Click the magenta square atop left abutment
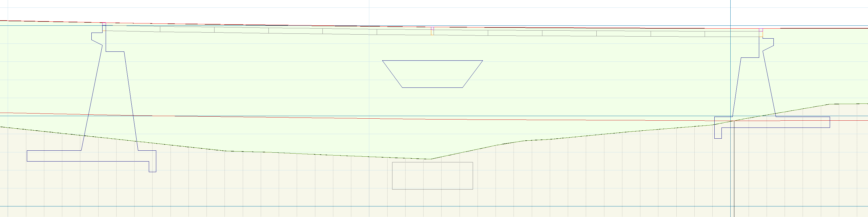 coord(104,24)
